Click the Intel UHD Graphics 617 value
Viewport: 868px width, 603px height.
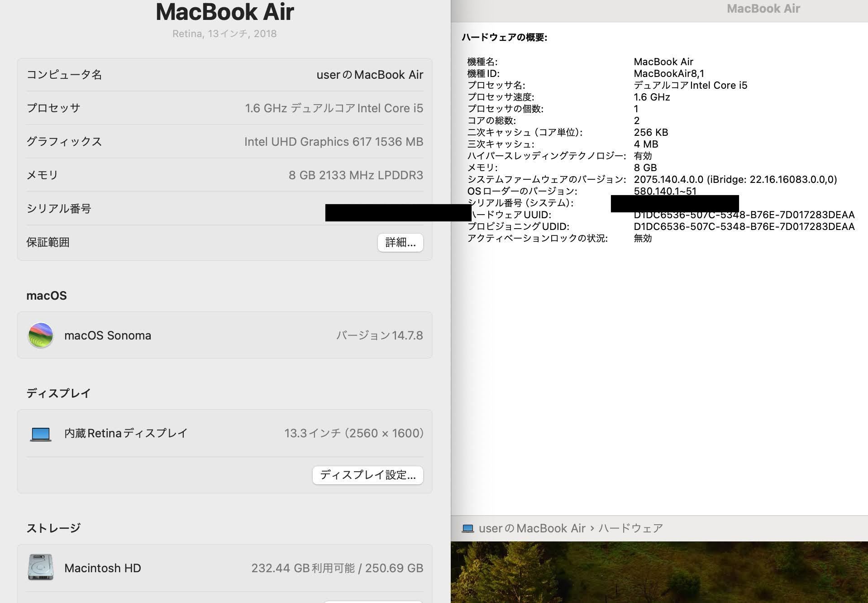click(334, 142)
